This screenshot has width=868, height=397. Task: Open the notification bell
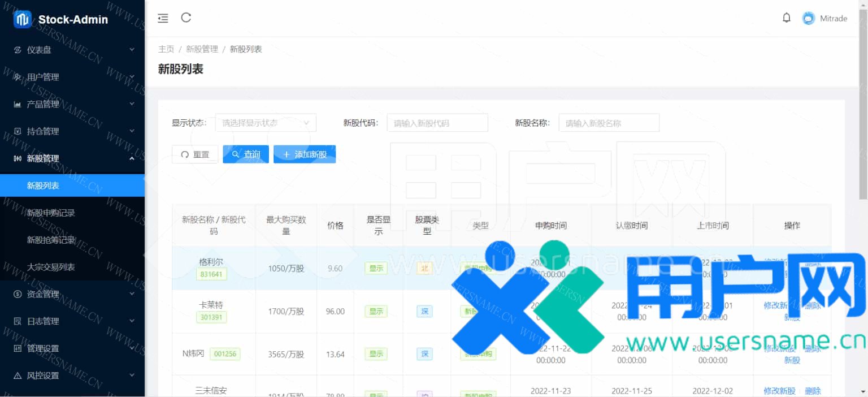coord(786,18)
